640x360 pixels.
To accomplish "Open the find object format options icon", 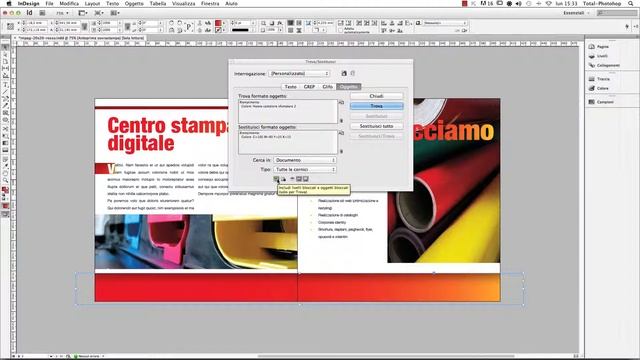I will point(342,103).
